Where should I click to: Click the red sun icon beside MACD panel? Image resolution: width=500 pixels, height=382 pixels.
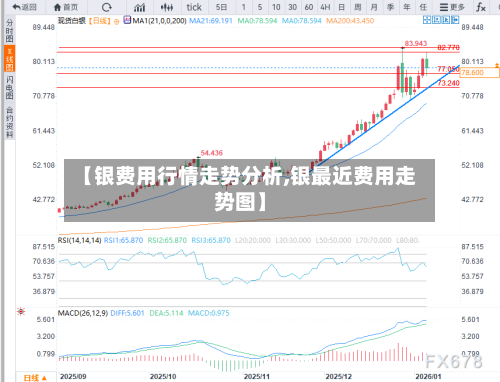(21, 312)
